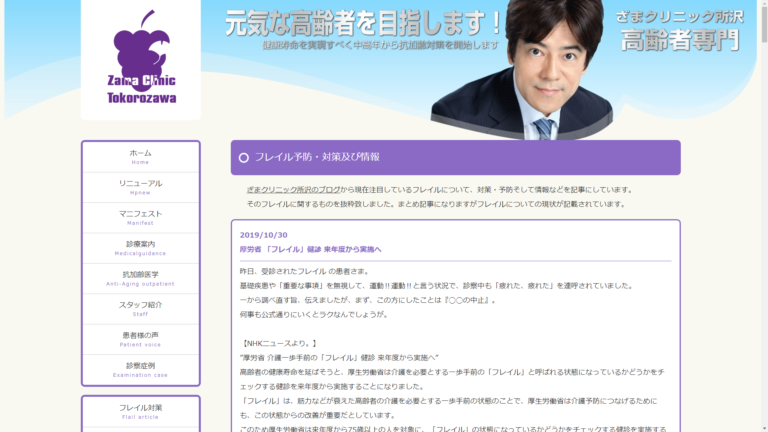Viewport: 768px width, 432px height.
Task: Click the Zama Clinic Tokorozawa grape logo
Action: pyautogui.click(x=140, y=58)
